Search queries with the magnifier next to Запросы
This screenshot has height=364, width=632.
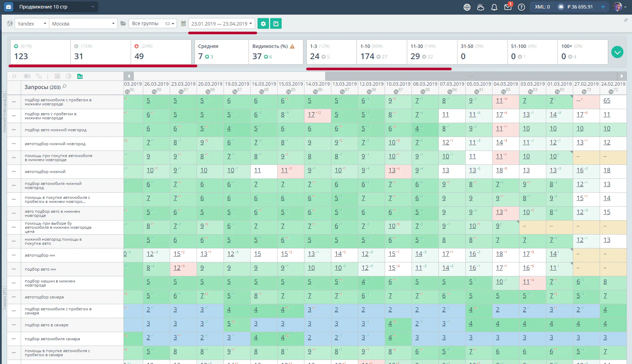click(65, 87)
